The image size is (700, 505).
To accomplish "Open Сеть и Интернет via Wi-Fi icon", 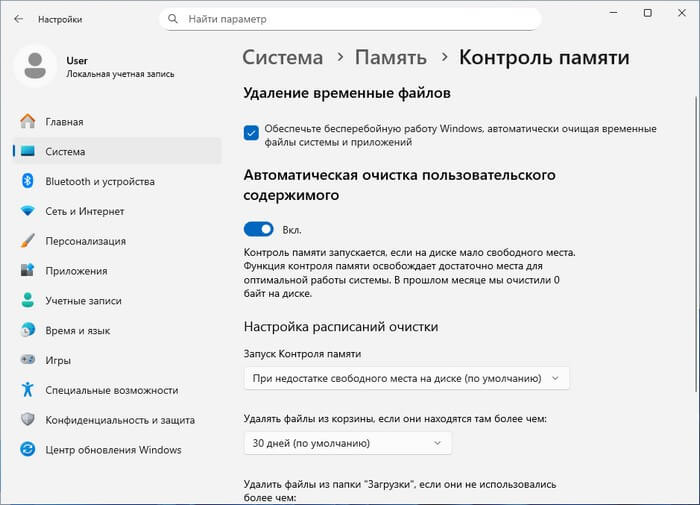I will pyautogui.click(x=27, y=211).
